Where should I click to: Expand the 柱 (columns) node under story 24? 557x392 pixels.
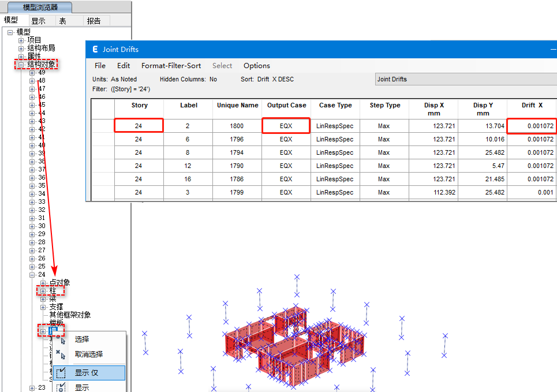click(x=43, y=291)
